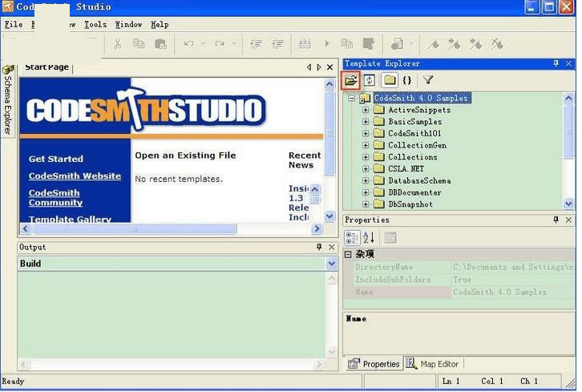Image resolution: width=582 pixels, height=392 pixels.
Task: Click the dark note icon after Copy Output
Action: pos(369,44)
